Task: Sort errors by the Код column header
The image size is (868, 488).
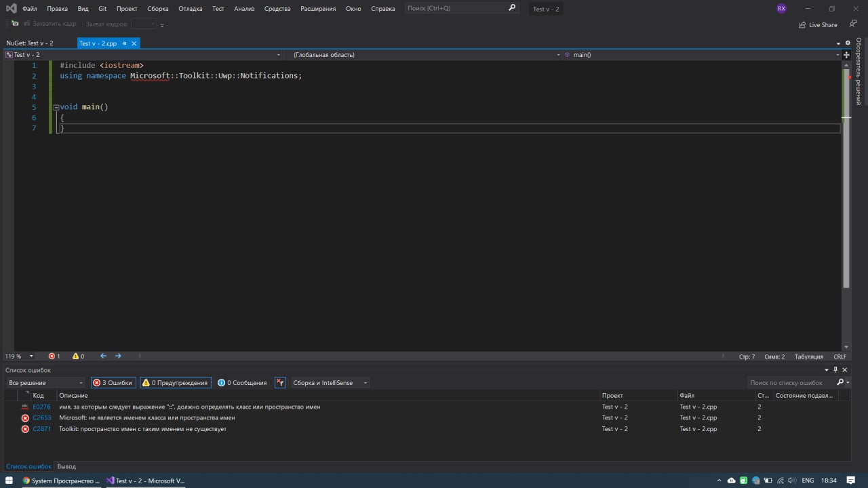Action: 39,395
